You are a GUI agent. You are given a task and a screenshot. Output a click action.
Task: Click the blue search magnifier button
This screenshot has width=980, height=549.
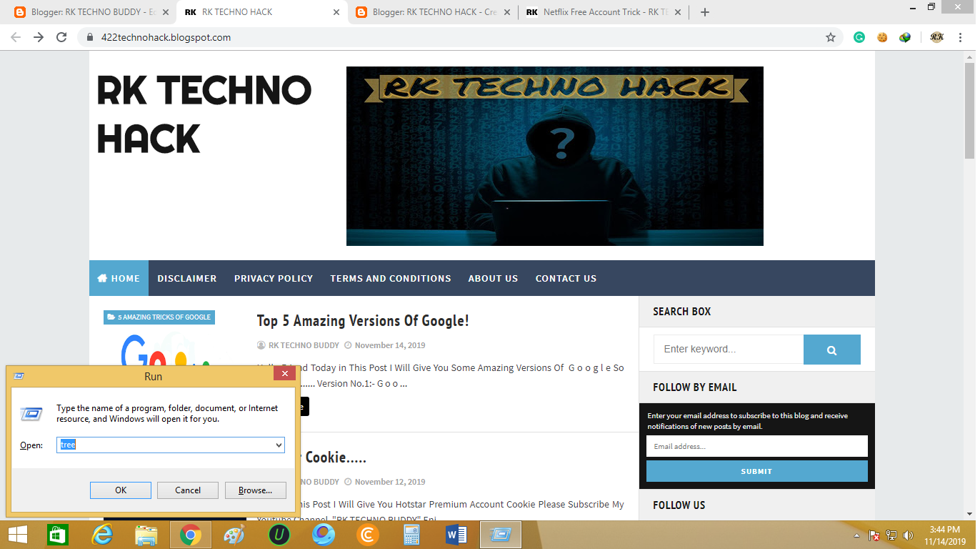pos(832,350)
